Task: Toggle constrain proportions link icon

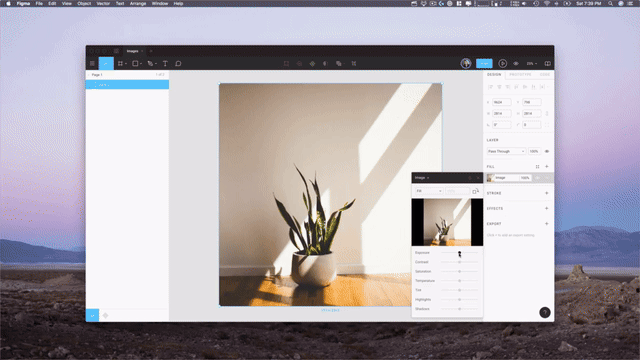Action: [547, 113]
